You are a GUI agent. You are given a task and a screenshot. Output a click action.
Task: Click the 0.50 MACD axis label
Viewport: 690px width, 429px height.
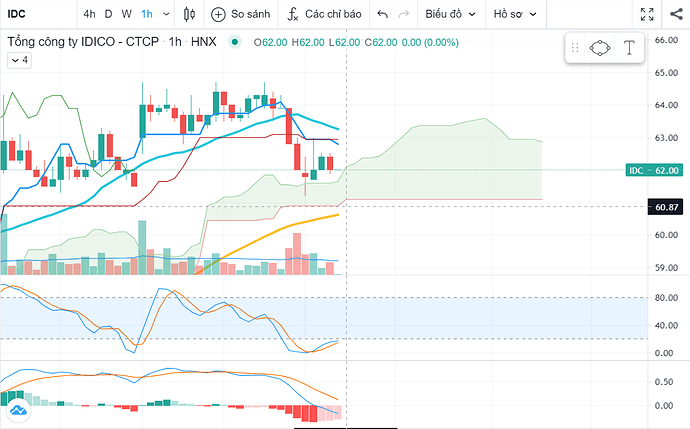[x=664, y=381]
